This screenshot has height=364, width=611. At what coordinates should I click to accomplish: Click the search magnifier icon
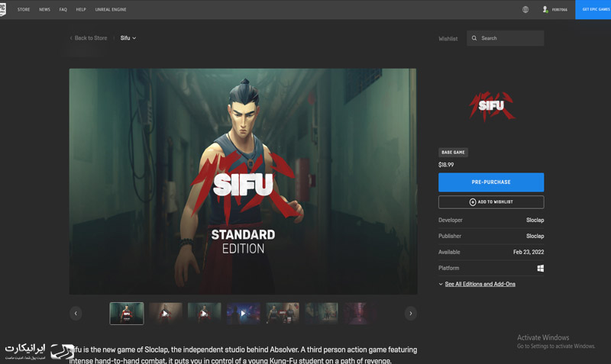(x=474, y=38)
